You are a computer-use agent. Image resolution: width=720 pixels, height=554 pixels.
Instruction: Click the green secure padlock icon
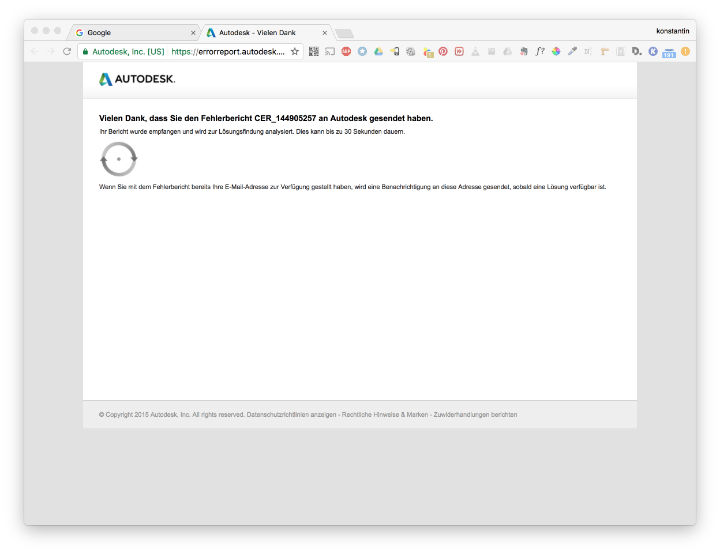85,51
